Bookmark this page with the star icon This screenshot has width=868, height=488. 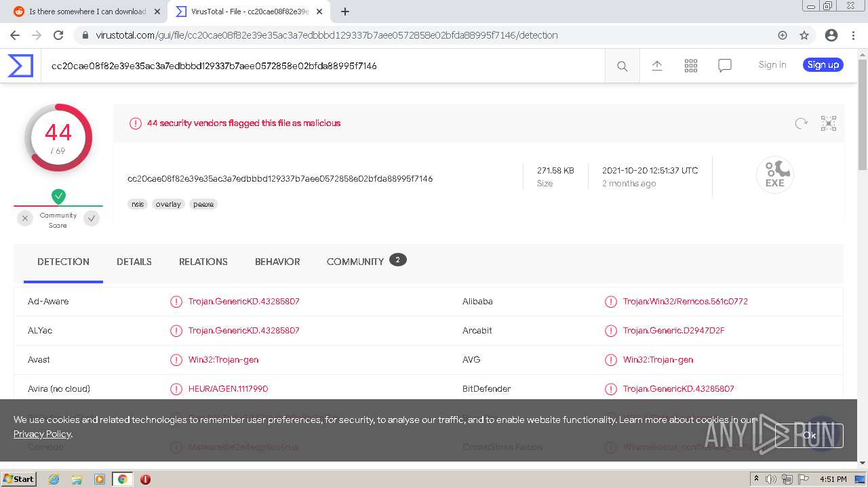click(804, 35)
